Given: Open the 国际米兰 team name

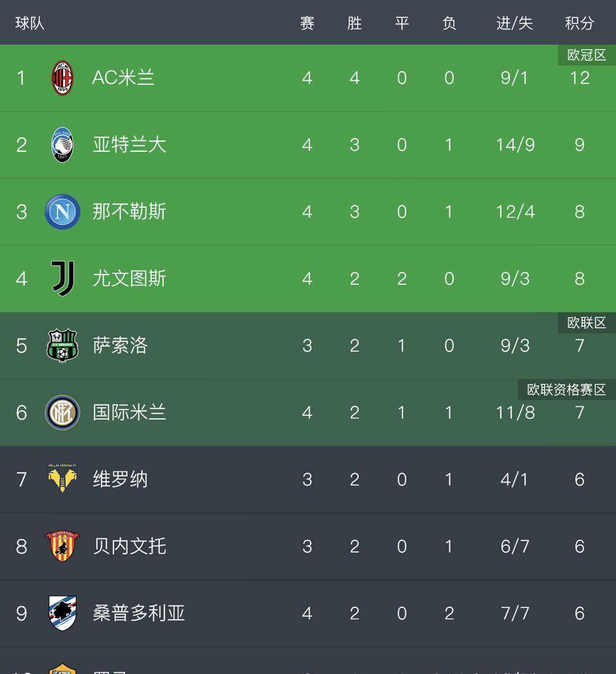Looking at the screenshot, I should (129, 413).
